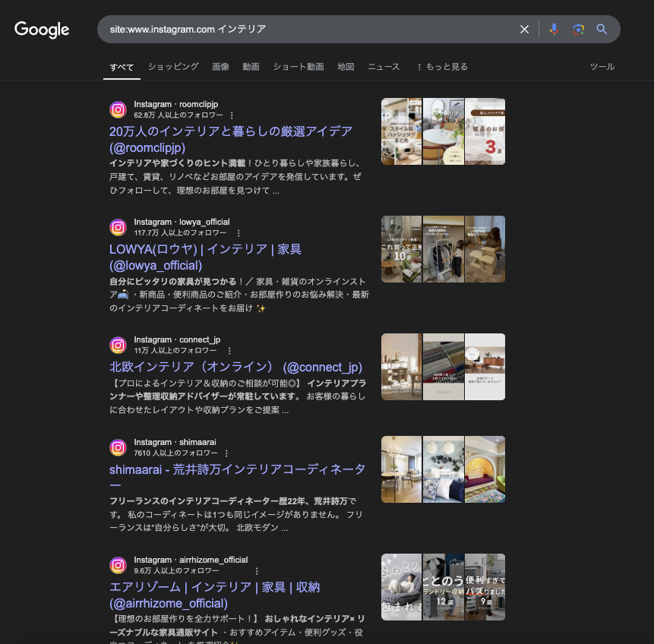The width and height of the screenshot is (654, 644).
Task: Click the Instagram · airrhizome_official source text
Action: click(191, 560)
